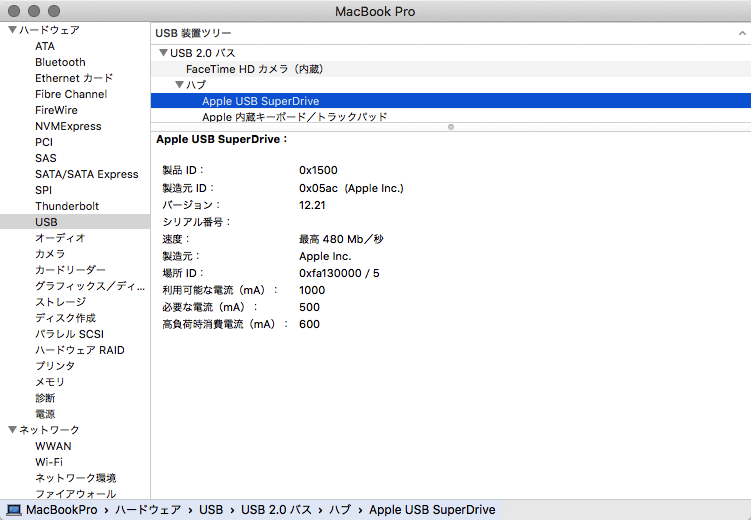Select 電源 in the sidebar
Screen dimensions: 751x520
pyautogui.click(x=45, y=414)
